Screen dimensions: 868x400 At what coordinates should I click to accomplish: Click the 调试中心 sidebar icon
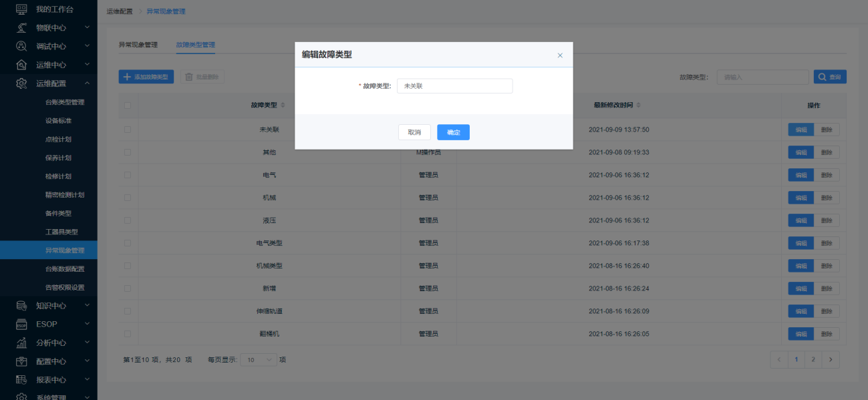21,46
